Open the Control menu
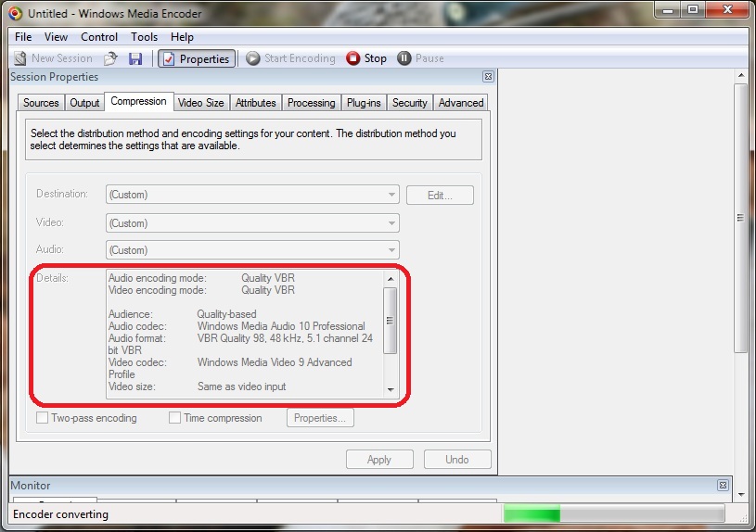The width and height of the screenshot is (756, 532). coord(99,37)
